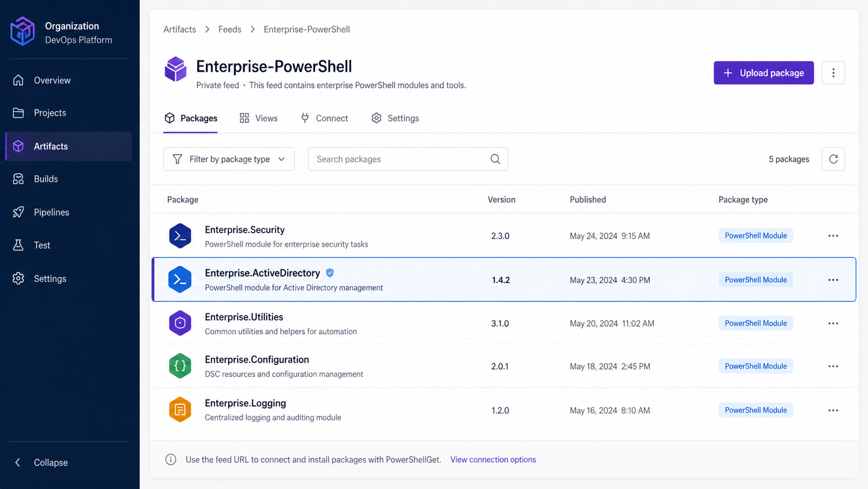868x489 pixels.
Task: Click View connection options link
Action: click(x=493, y=459)
